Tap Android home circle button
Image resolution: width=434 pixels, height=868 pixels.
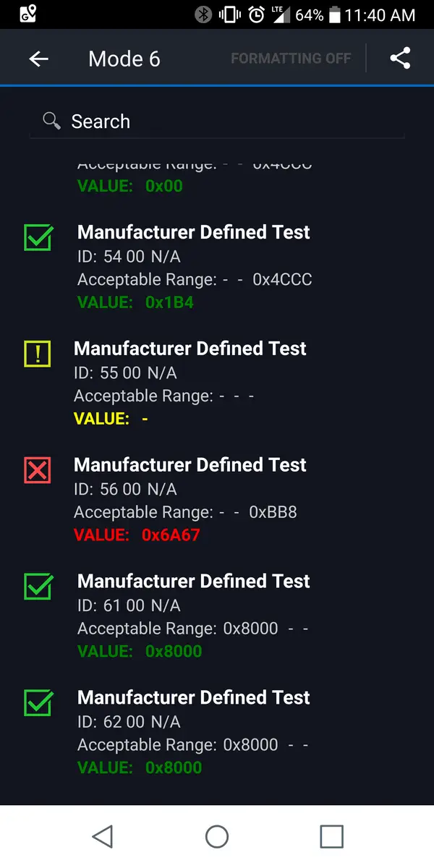[x=217, y=836]
